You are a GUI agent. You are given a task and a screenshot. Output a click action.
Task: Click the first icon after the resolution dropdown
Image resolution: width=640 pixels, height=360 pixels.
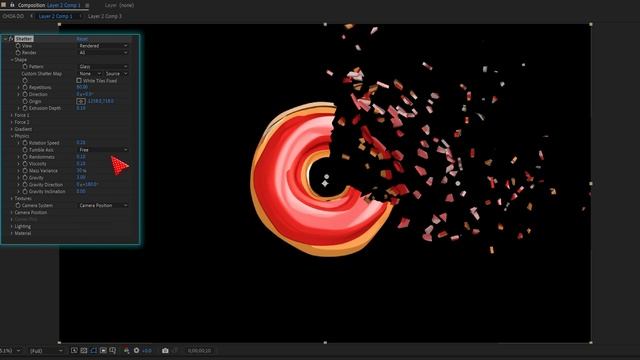74,350
